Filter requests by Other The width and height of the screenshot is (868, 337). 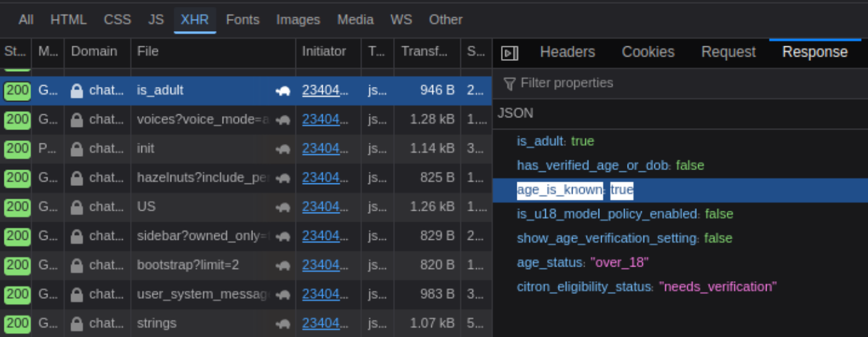click(446, 20)
